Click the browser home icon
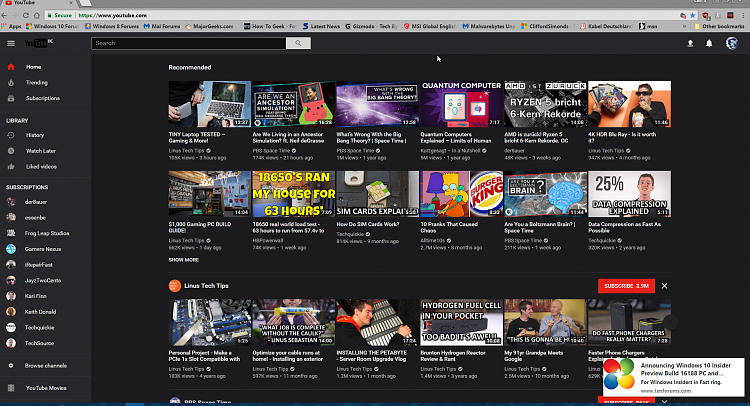The image size is (750, 406). point(36,15)
